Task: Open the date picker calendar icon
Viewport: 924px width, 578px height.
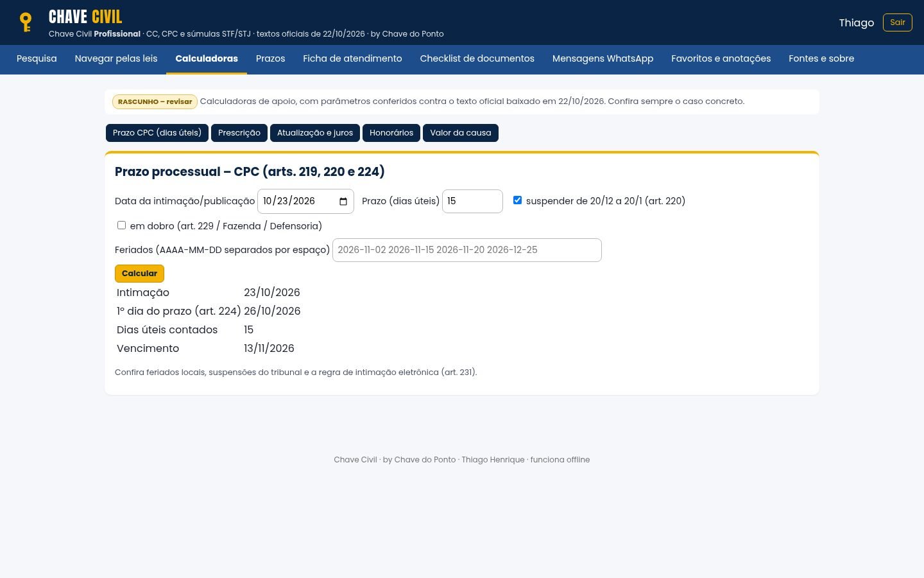Action: [x=343, y=202]
